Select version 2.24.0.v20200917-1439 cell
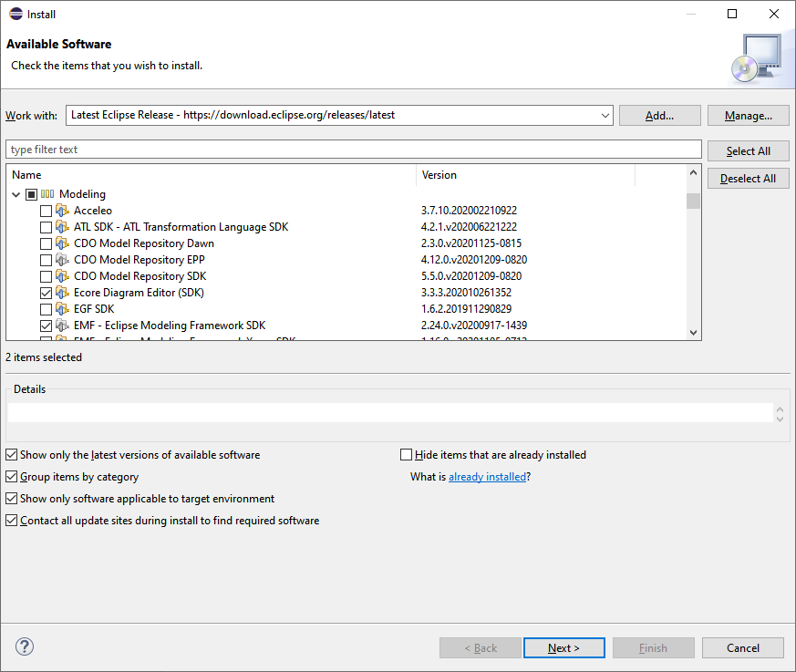Image resolution: width=796 pixels, height=672 pixels. (x=474, y=326)
